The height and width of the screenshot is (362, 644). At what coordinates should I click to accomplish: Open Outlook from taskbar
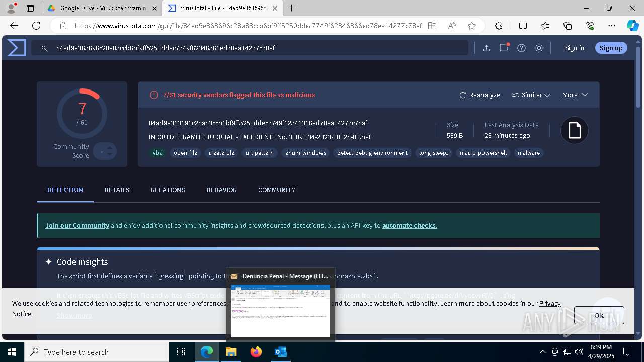[280, 352]
